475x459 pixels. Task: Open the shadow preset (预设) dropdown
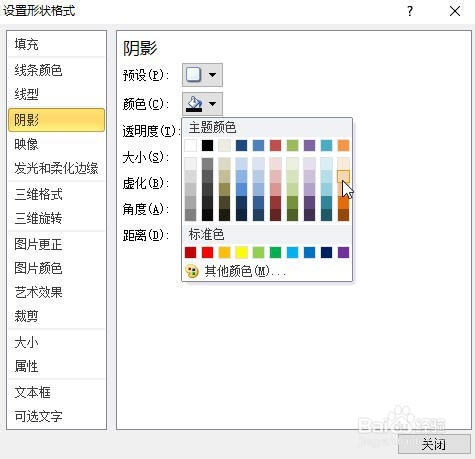(x=202, y=75)
